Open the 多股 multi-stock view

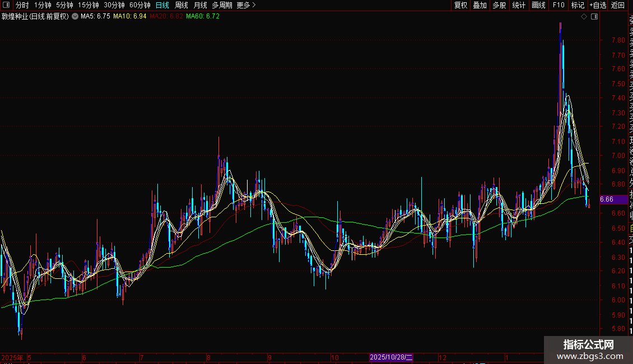[x=499, y=5]
